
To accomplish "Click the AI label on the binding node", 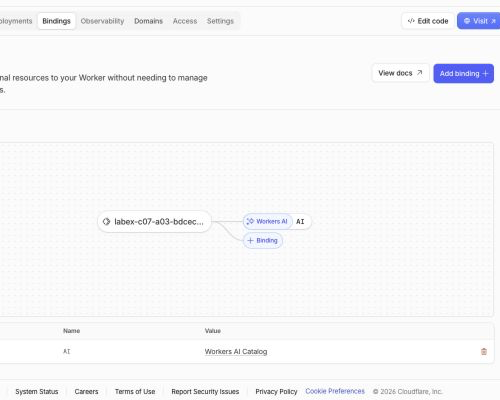I will point(300,222).
